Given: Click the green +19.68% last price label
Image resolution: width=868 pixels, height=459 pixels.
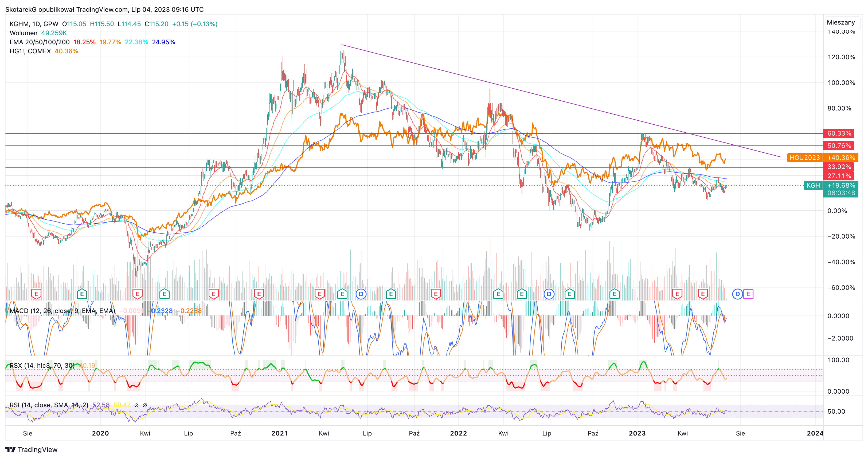Looking at the screenshot, I should 841,185.
